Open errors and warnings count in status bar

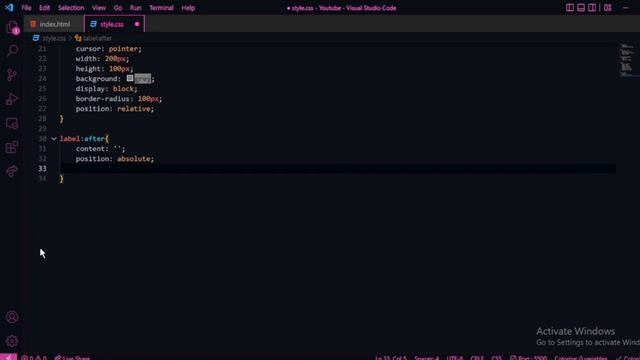point(34,358)
